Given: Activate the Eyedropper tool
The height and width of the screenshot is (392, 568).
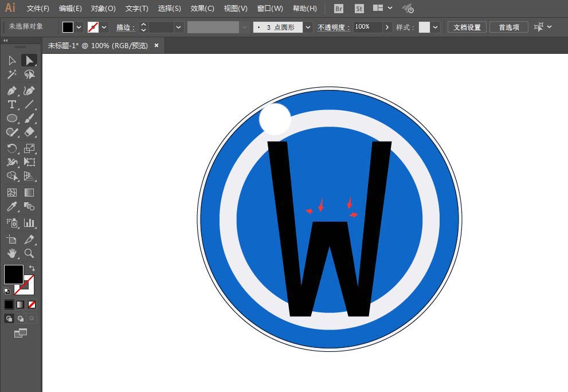Looking at the screenshot, I should point(11,206).
